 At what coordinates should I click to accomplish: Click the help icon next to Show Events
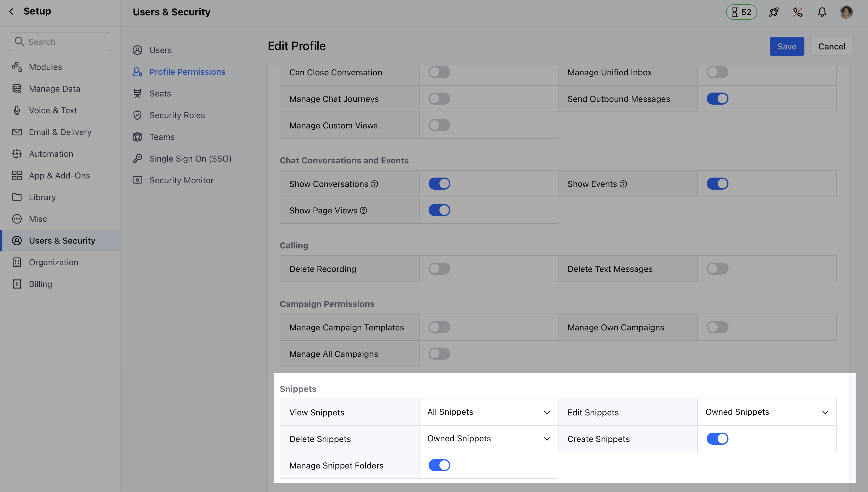623,184
